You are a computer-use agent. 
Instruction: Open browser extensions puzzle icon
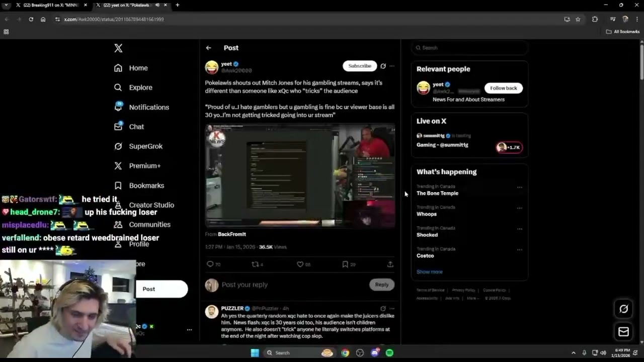point(595,19)
